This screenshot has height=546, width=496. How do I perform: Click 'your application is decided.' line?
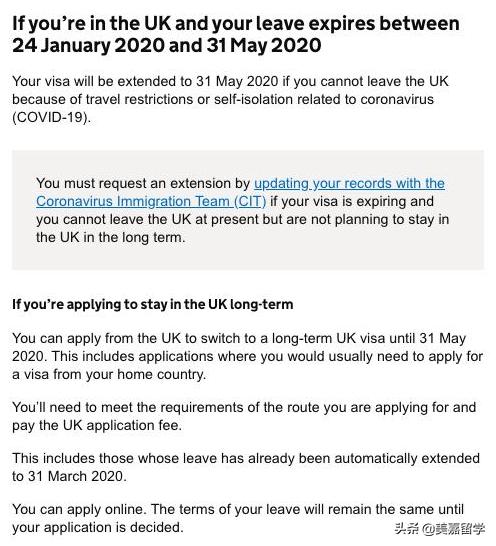[98, 528]
